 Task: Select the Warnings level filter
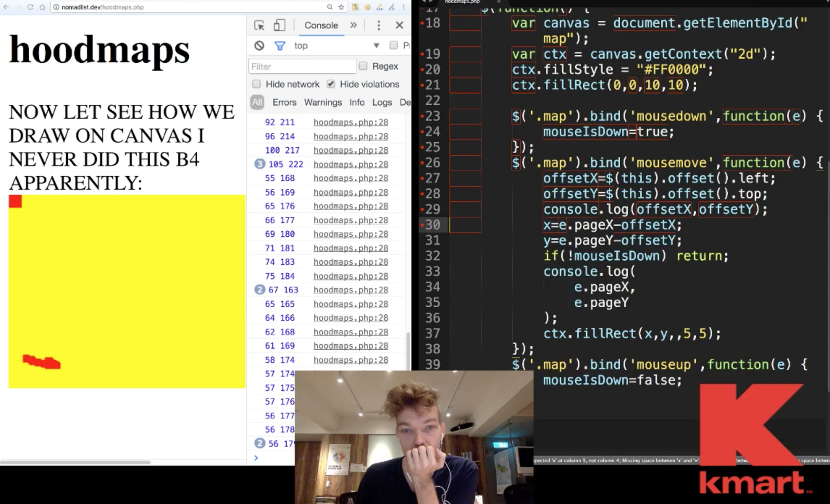click(x=323, y=102)
